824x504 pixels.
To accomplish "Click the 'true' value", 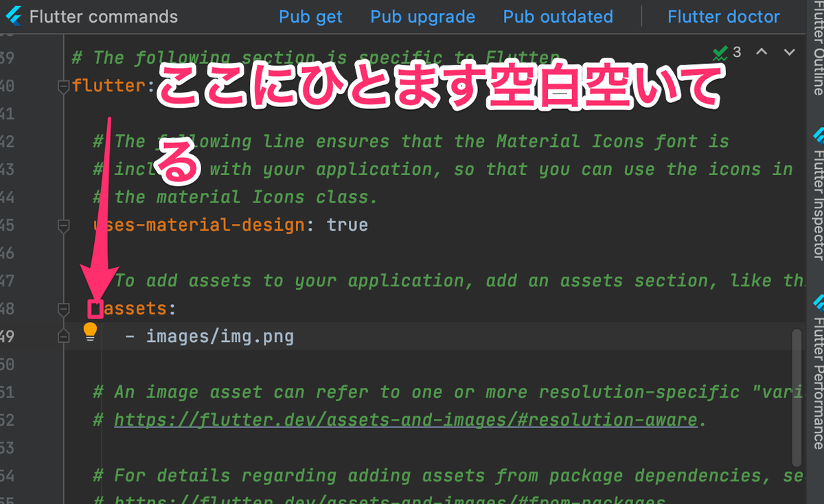I will point(347,225).
